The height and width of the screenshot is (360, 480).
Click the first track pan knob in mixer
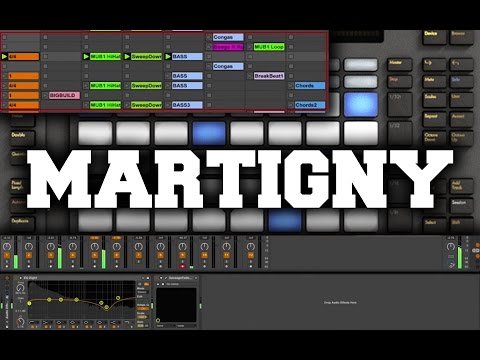coord(7,247)
